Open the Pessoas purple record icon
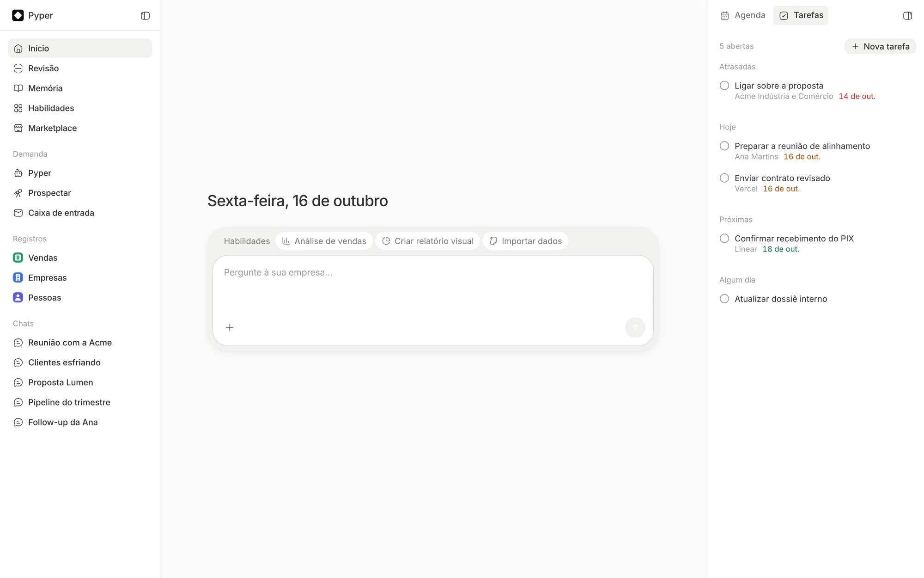Image resolution: width=924 pixels, height=578 pixels. pos(18,297)
